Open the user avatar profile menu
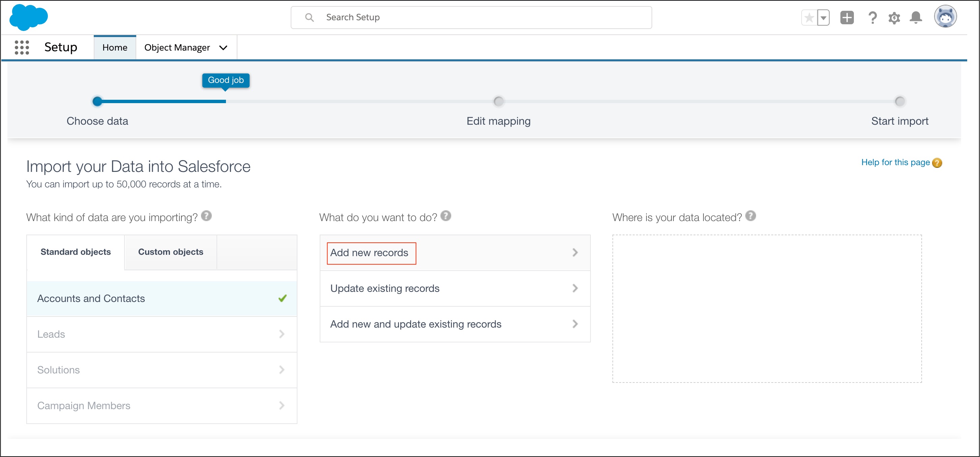Screen dimensions: 980x457 [x=945, y=17]
